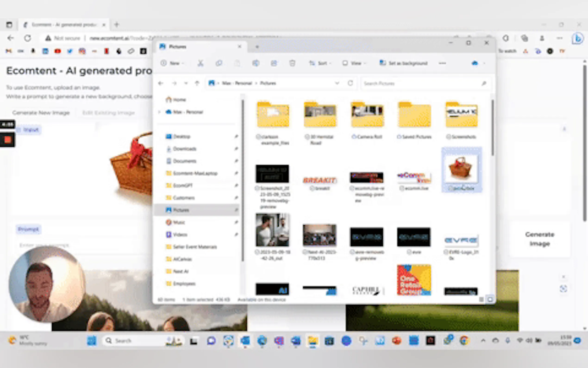
Task: Click the OneDrive cloud status icon
Action: tap(475, 63)
